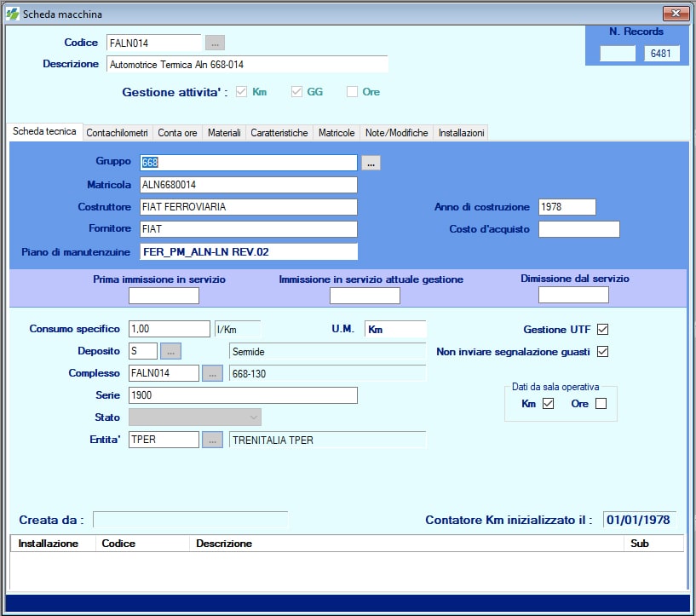Toggle Non inviare segnalazione guasti checkbox
This screenshot has height=616, width=696.
pos(602,352)
